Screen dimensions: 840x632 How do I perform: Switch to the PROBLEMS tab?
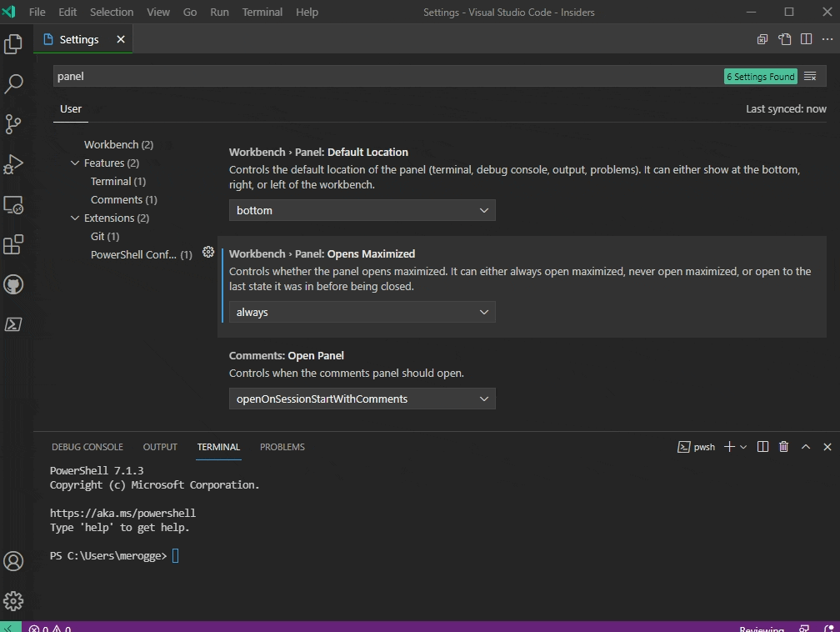tap(282, 446)
